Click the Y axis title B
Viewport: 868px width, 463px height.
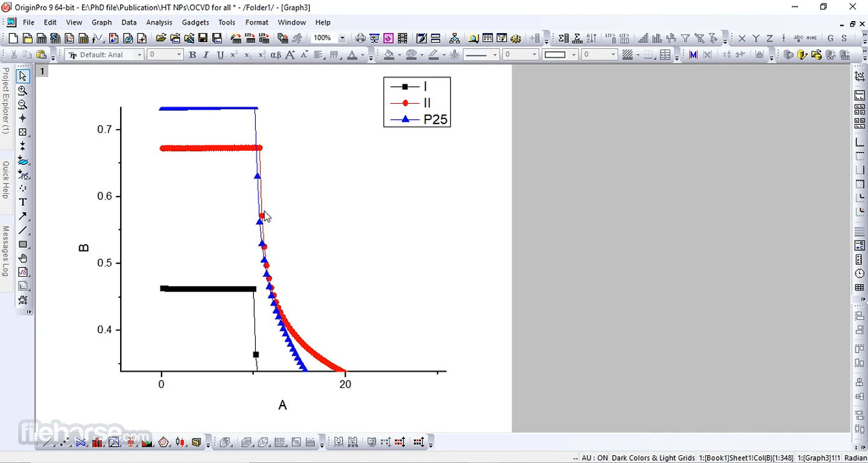click(84, 248)
